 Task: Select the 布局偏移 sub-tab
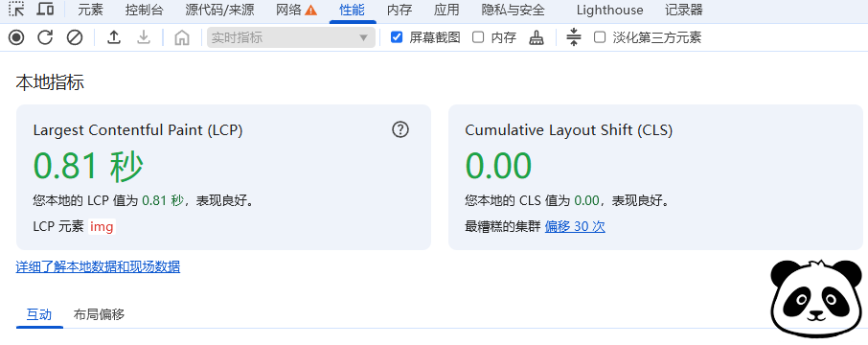coord(99,314)
